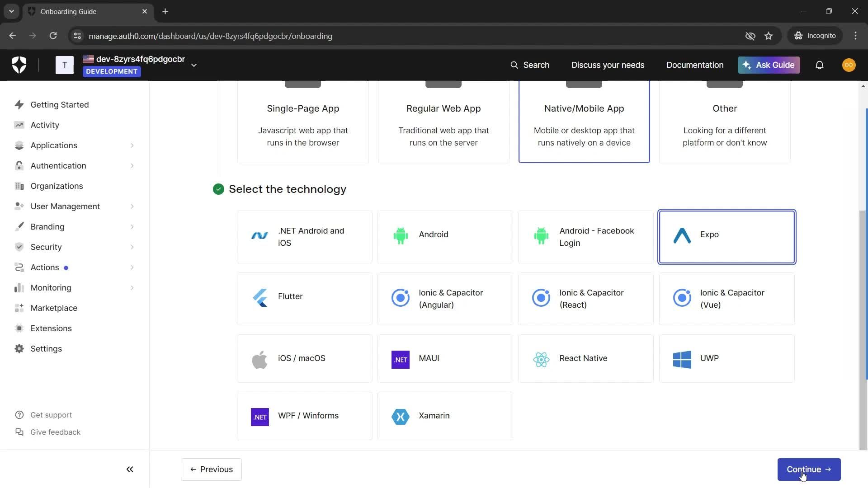Screen dimensions: 868x488
Task: Open Documentation link
Action: click(x=695, y=65)
